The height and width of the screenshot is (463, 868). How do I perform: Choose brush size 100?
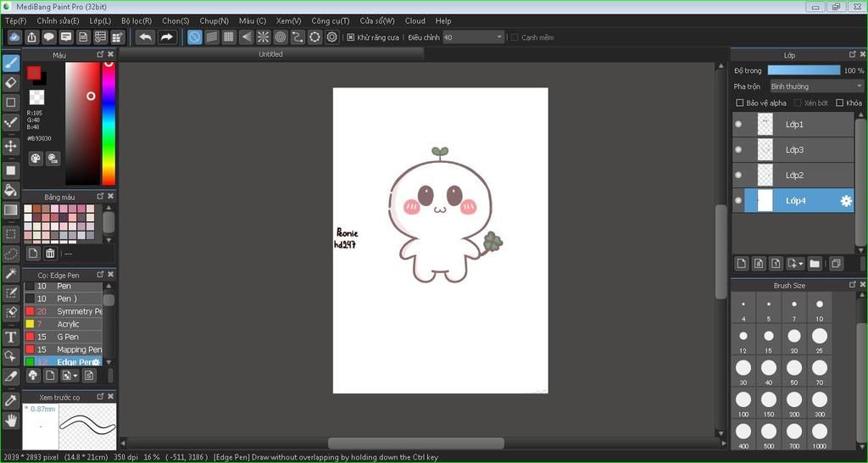[x=743, y=403]
